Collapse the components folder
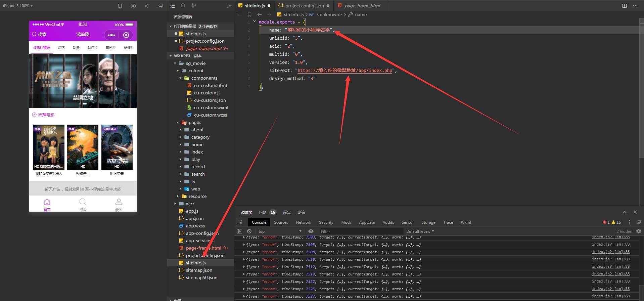The image size is (644, 301). pyautogui.click(x=180, y=78)
